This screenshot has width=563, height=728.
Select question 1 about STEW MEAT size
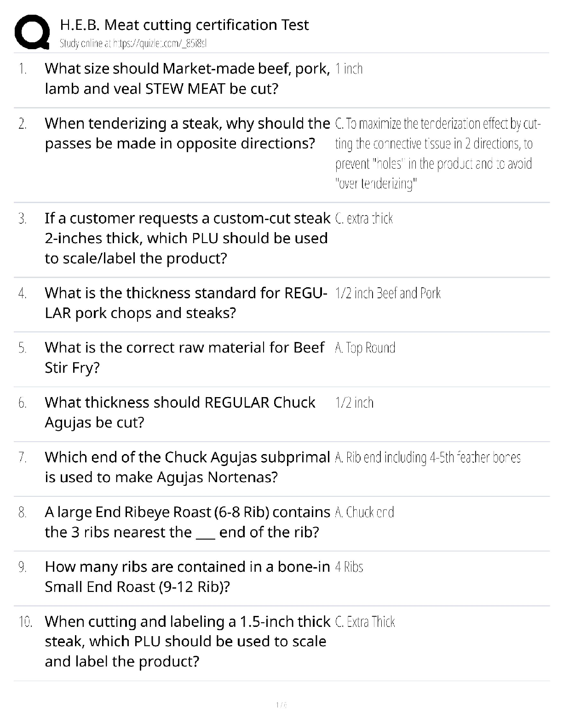point(187,79)
